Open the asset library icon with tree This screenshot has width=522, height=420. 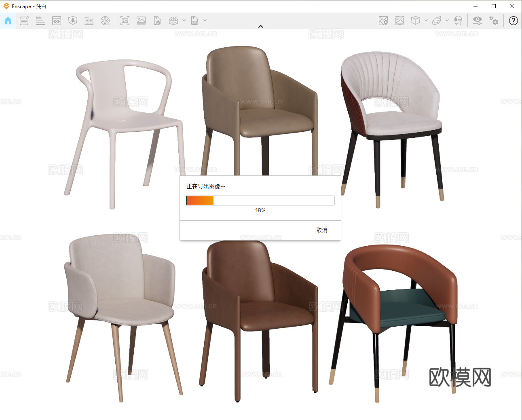point(73,21)
